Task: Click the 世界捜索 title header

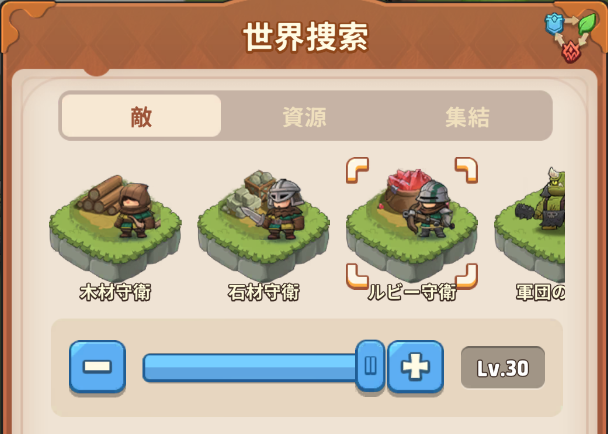Action: pyautogui.click(x=305, y=38)
